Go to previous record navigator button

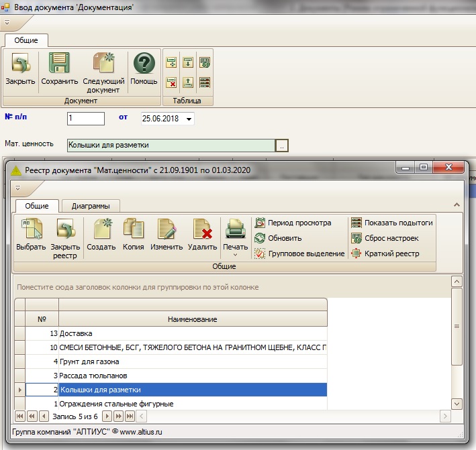click(44, 416)
